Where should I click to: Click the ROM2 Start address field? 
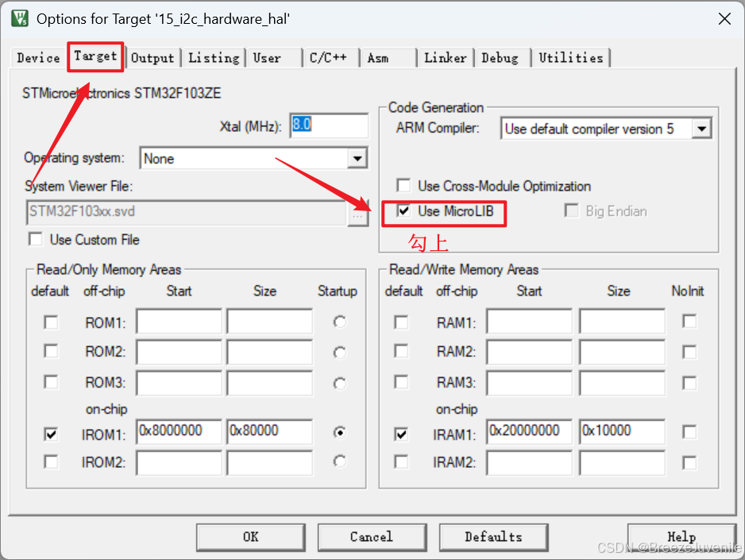point(179,352)
